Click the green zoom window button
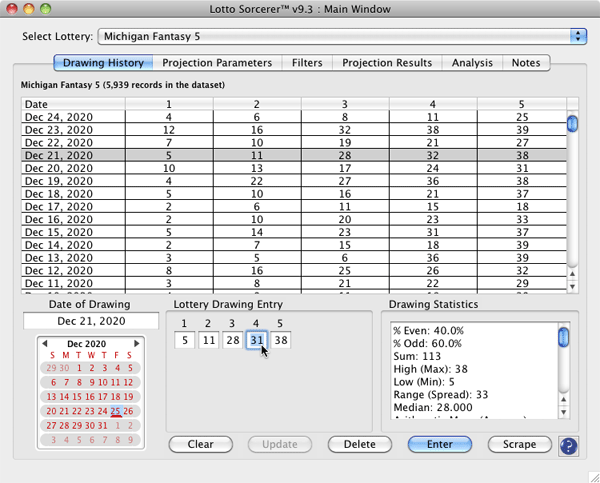Screen dimensions: 600x483 (46, 8)
